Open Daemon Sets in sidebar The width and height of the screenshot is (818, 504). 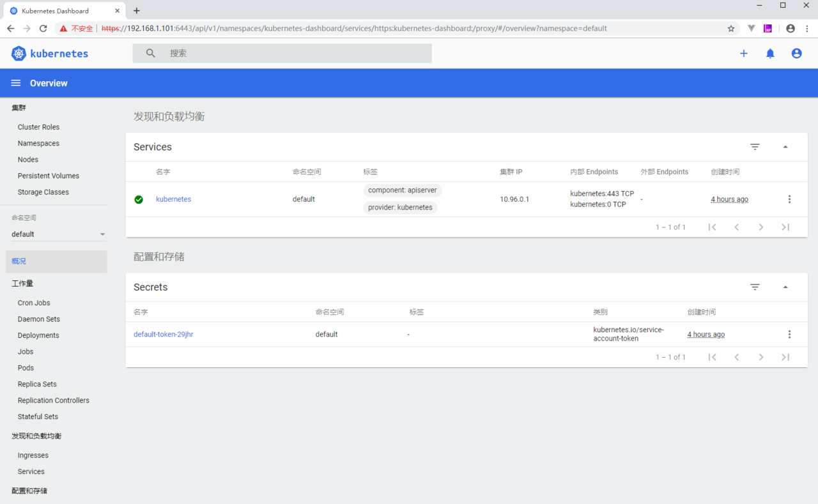(x=39, y=319)
